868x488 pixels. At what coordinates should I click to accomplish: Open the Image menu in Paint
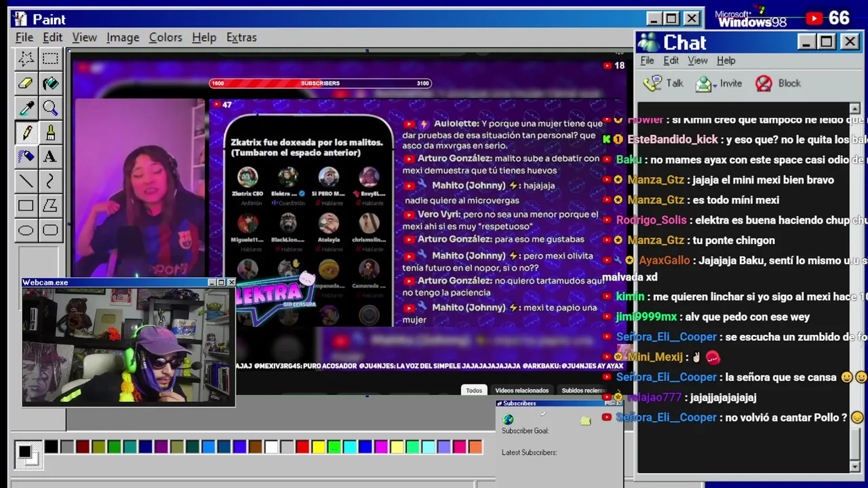click(x=123, y=37)
